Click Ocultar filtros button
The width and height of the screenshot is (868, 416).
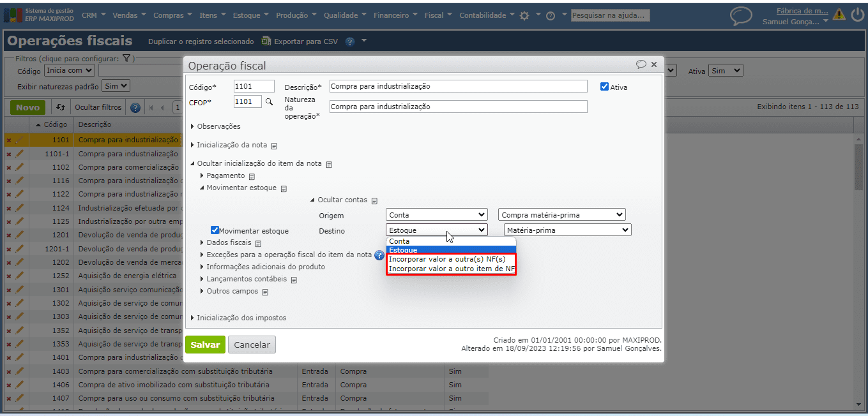tap(98, 107)
